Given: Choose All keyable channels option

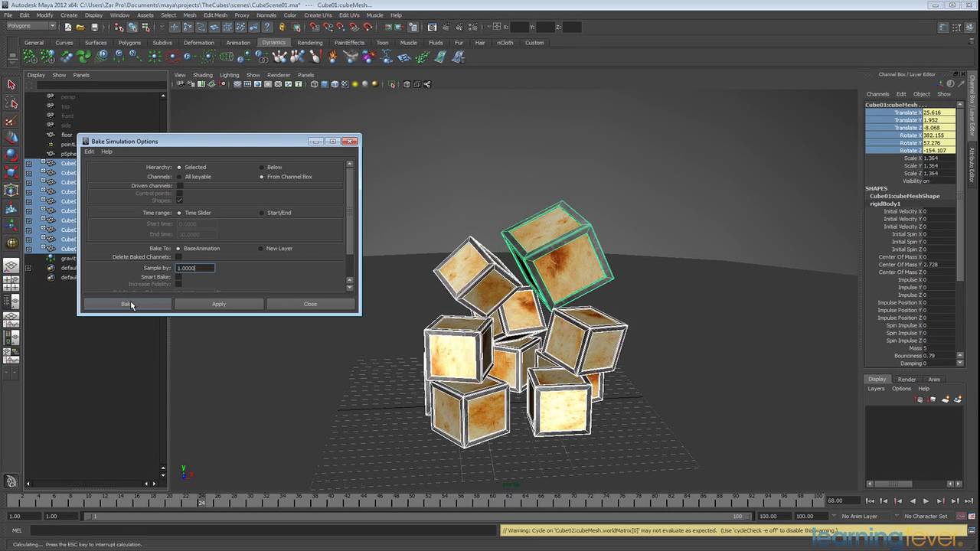Looking at the screenshot, I should coord(179,177).
